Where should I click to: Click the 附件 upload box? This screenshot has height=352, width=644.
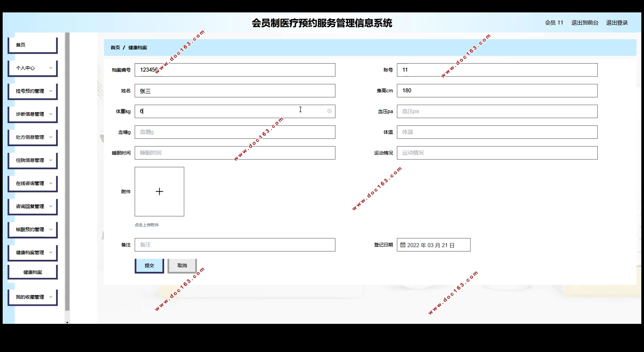point(159,191)
